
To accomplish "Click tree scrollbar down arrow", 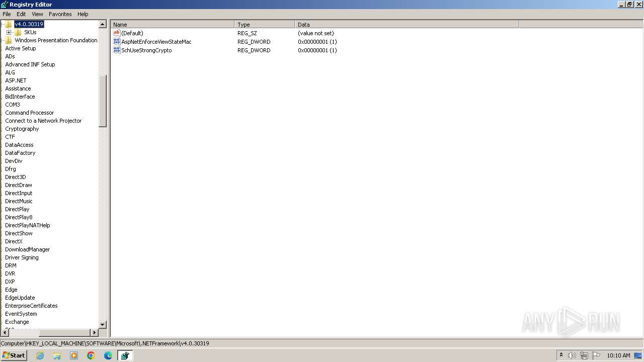I will 103,325.
